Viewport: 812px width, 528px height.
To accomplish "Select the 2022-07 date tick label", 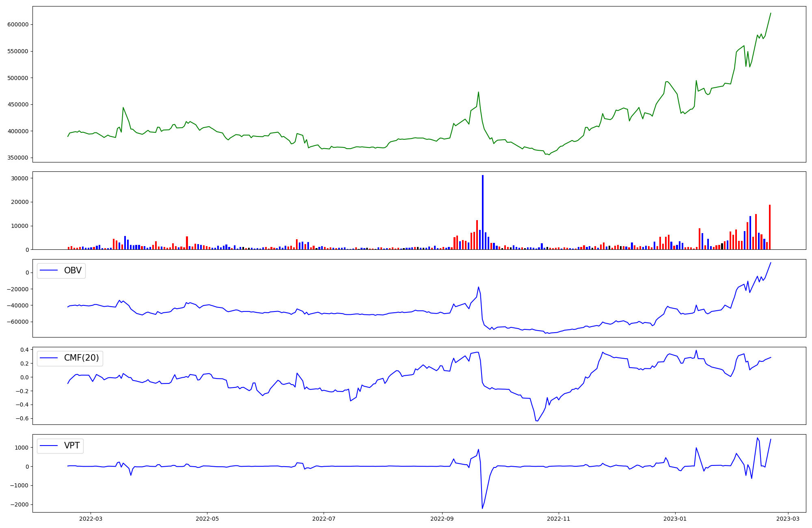I will [324, 519].
